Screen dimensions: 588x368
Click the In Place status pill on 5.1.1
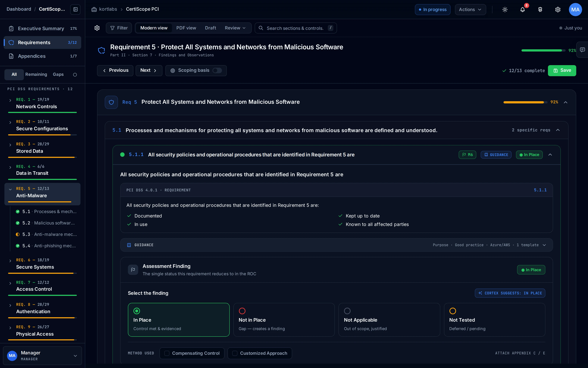click(x=529, y=155)
